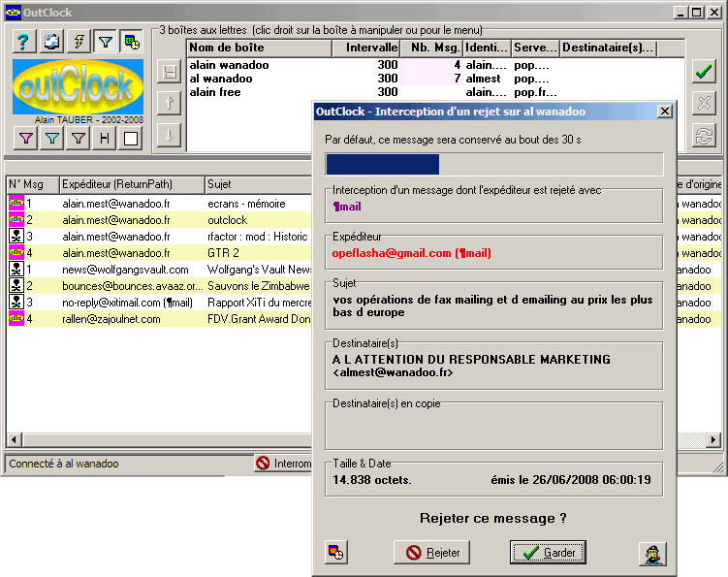Select message 'Sauvons le Zimbabwe'

click(160, 286)
